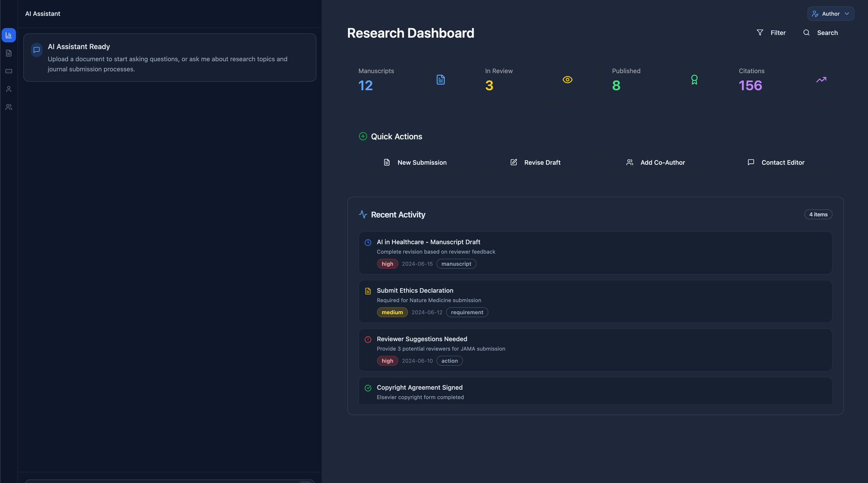Click the Quick Actions heading text

[x=396, y=137]
